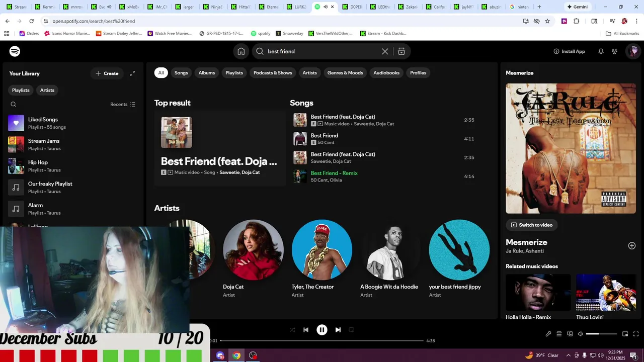Open the Lyrics microphone icon
This screenshot has width=644, height=362.
[x=548, y=334]
